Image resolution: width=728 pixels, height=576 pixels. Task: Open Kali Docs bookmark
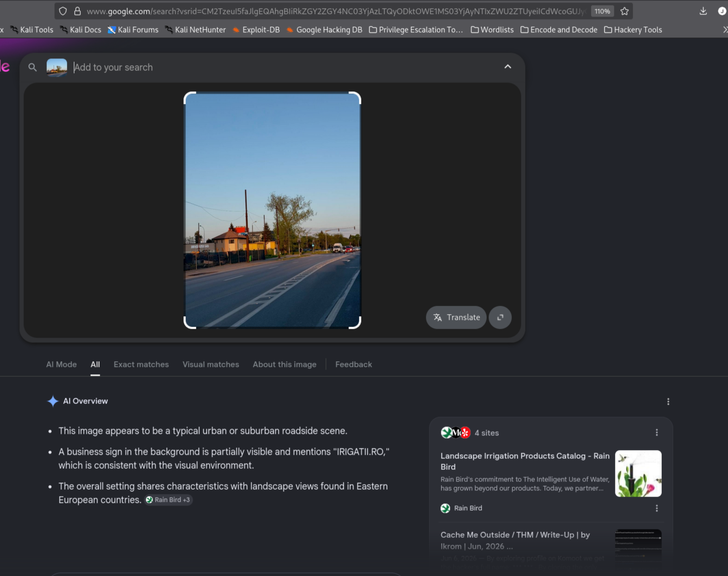coord(81,30)
